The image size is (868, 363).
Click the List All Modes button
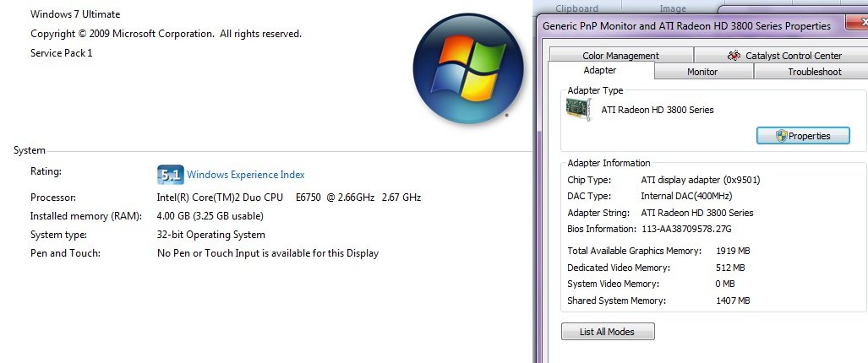(608, 332)
